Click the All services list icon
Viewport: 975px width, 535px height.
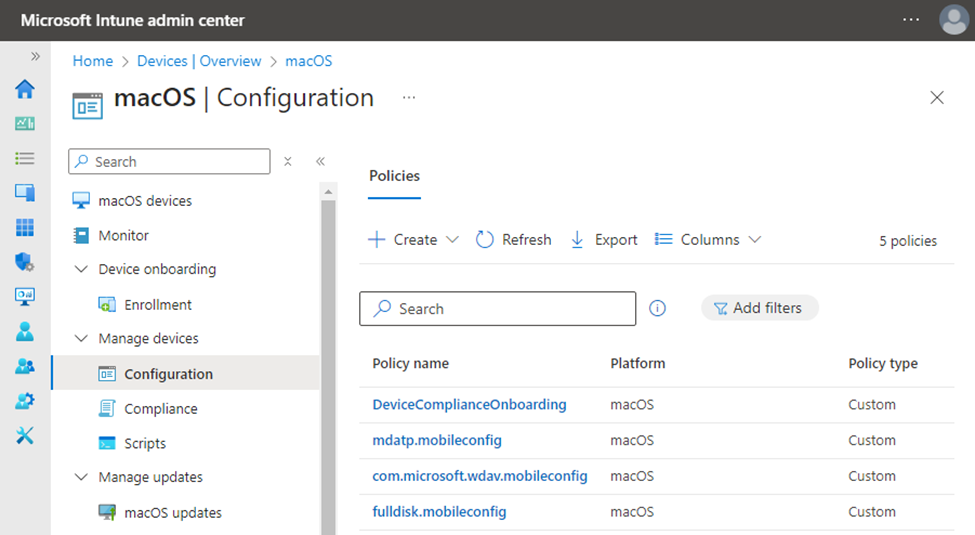[x=25, y=158]
